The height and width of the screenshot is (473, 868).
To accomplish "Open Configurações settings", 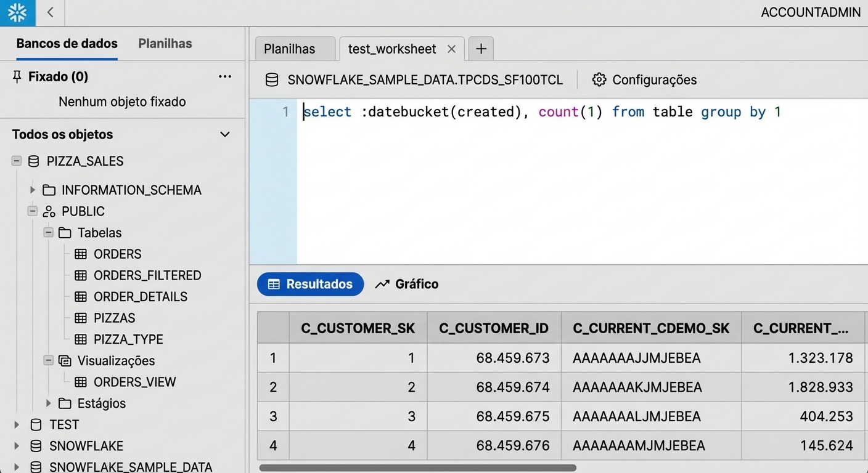I will pyautogui.click(x=654, y=79).
